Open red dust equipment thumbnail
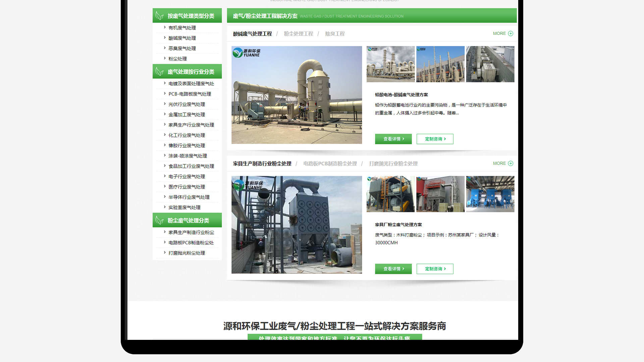Viewport: 644px width, 362px height. tap(440, 194)
